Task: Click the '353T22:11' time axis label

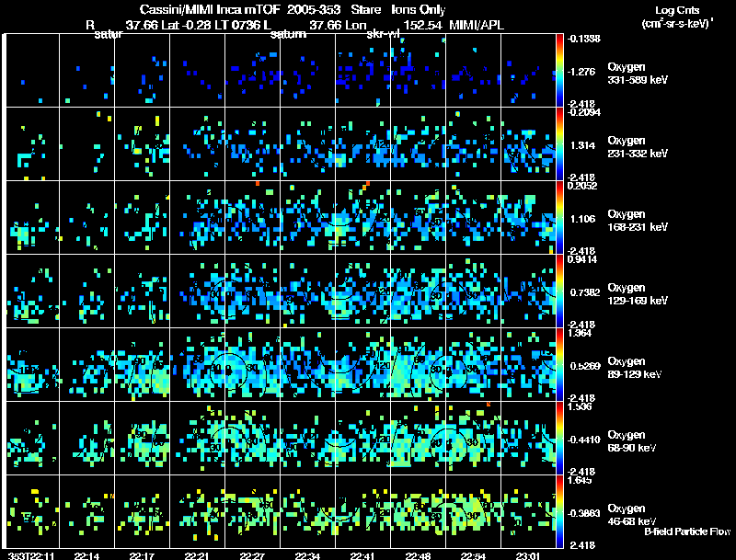Action: (31, 556)
